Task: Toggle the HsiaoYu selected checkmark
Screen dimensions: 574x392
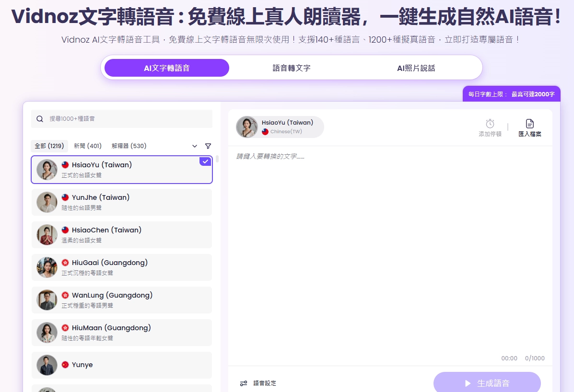Action: coord(205,161)
